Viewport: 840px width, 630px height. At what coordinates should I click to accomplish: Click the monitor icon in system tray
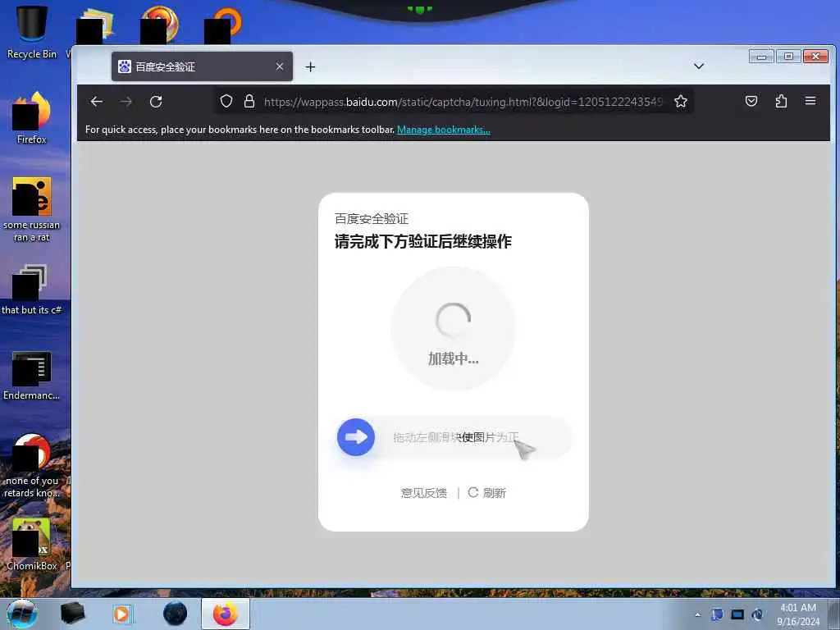(x=737, y=614)
